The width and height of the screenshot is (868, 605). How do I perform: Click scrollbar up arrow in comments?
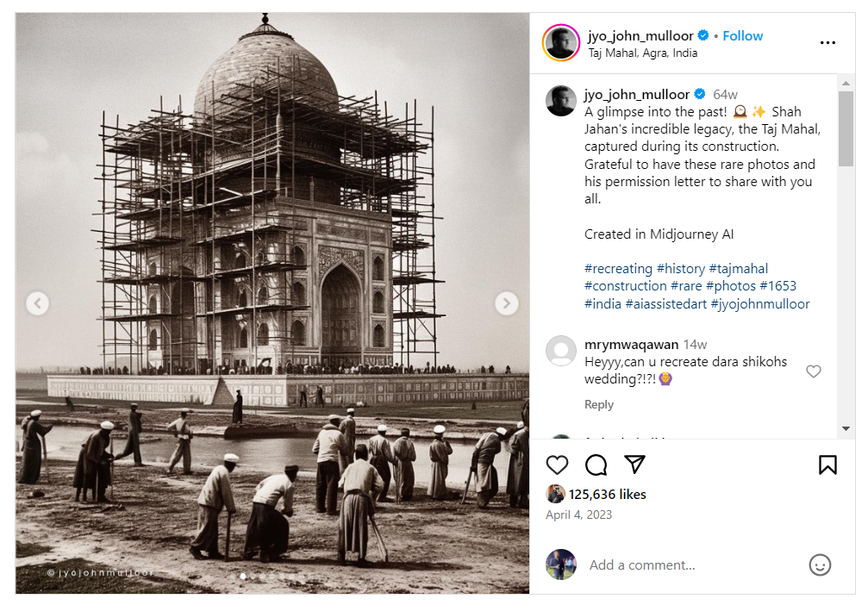846,83
